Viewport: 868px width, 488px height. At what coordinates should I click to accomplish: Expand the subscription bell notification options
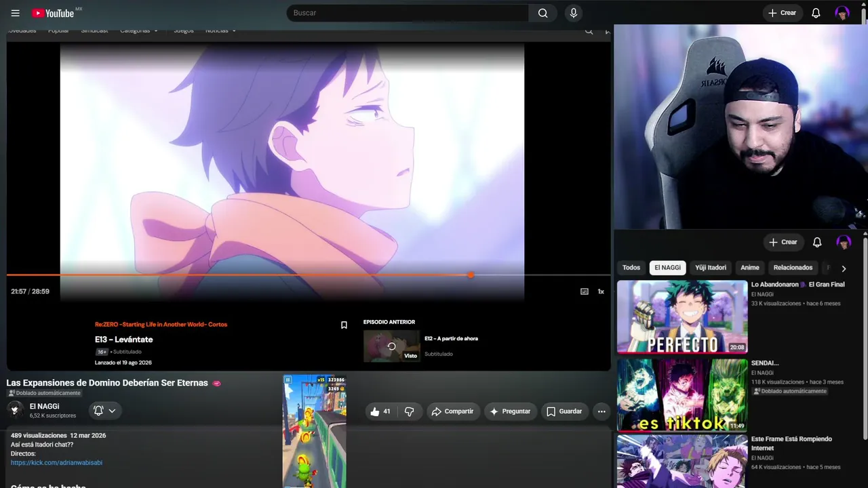tap(104, 411)
